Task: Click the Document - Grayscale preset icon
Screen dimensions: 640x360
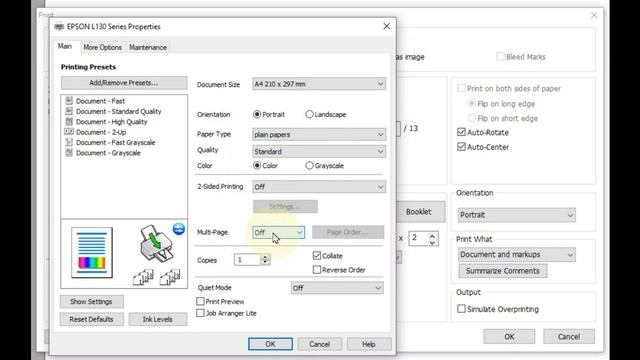Action: tap(69, 152)
